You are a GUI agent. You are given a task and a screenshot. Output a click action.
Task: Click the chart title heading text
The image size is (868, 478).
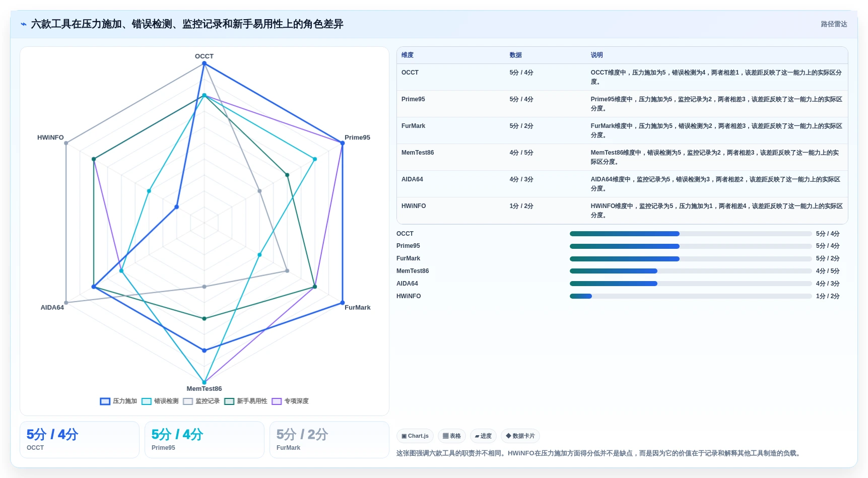coord(187,24)
